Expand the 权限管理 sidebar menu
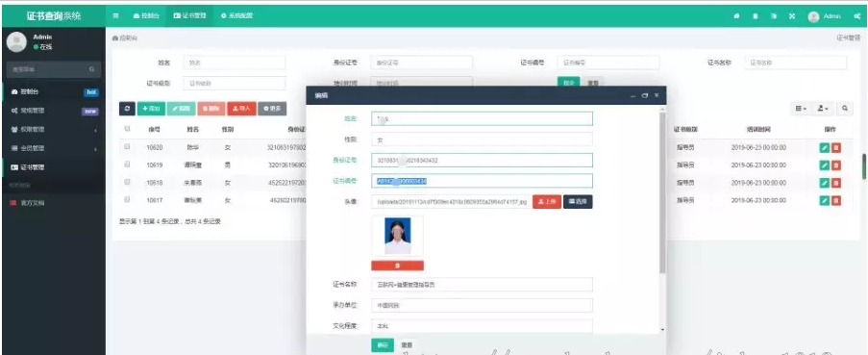This screenshot has height=355, width=868. 54,130
